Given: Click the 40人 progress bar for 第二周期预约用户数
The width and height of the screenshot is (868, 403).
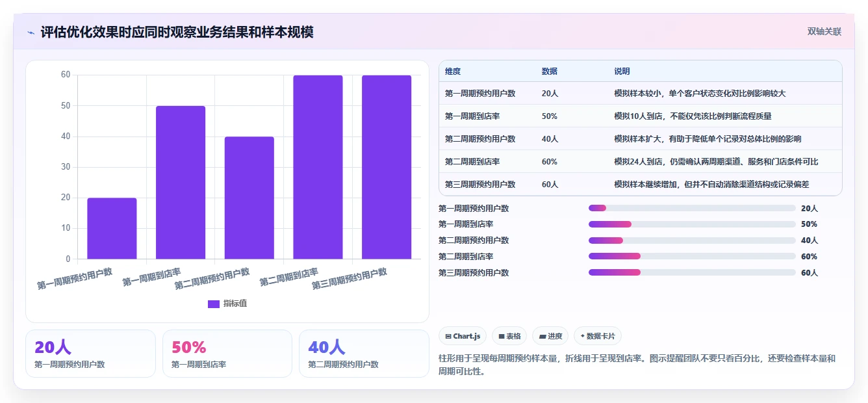Looking at the screenshot, I should coord(692,240).
